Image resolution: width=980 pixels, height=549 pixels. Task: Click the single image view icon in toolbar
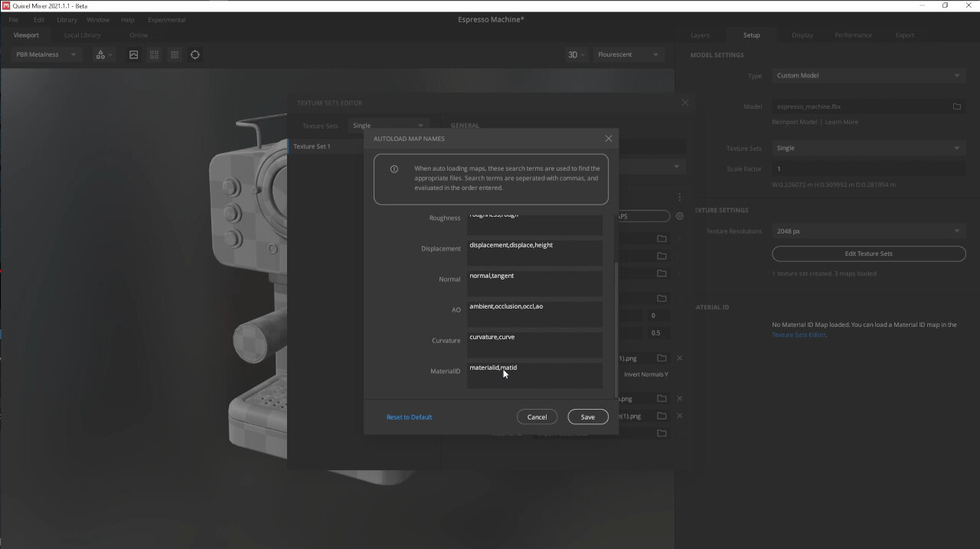point(134,54)
